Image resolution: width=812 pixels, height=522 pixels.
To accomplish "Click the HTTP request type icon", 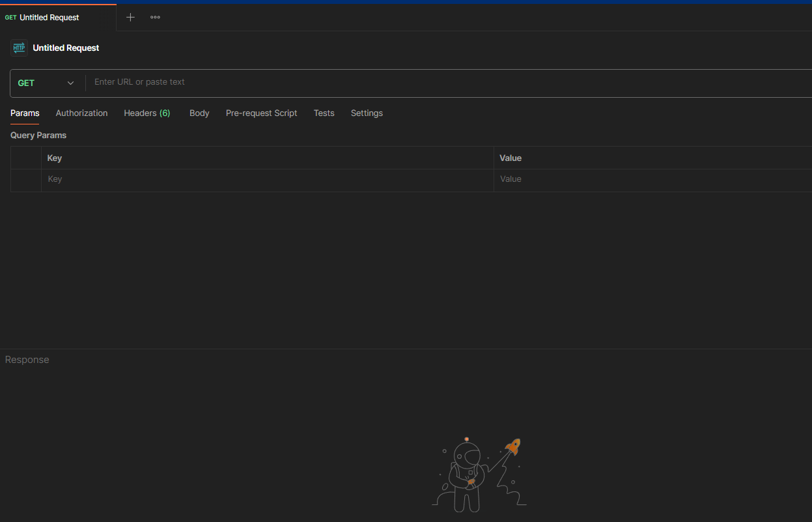I will click(19, 48).
